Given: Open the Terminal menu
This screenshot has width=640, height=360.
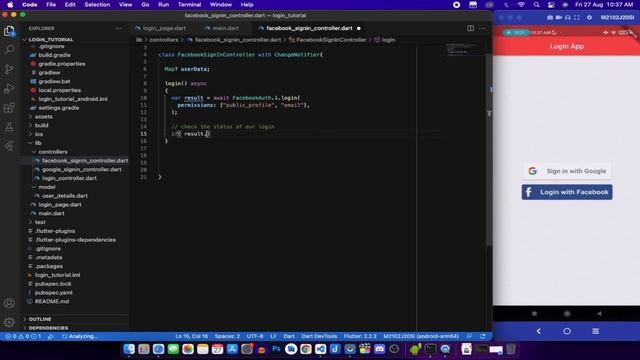Looking at the screenshot, I should point(189,5).
